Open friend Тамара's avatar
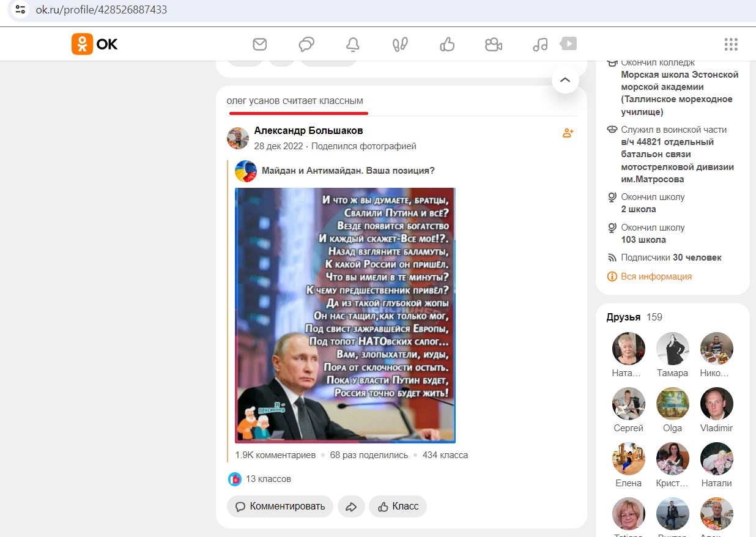 (x=673, y=349)
